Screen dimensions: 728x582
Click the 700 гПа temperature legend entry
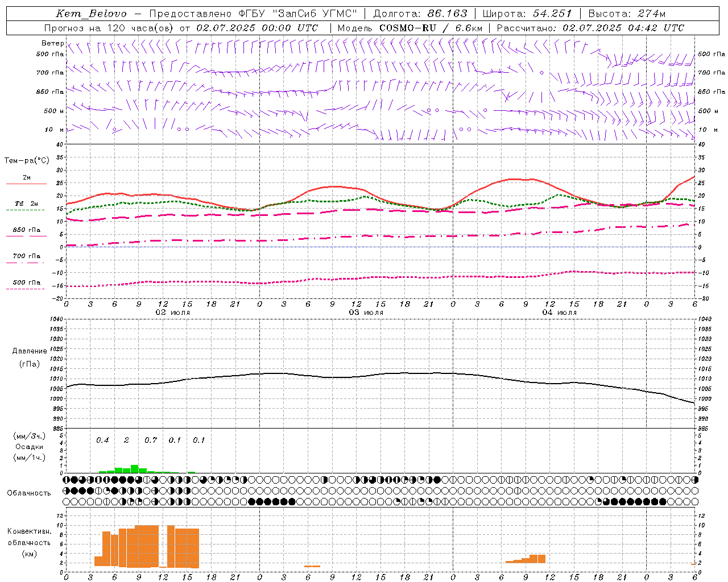27,256
